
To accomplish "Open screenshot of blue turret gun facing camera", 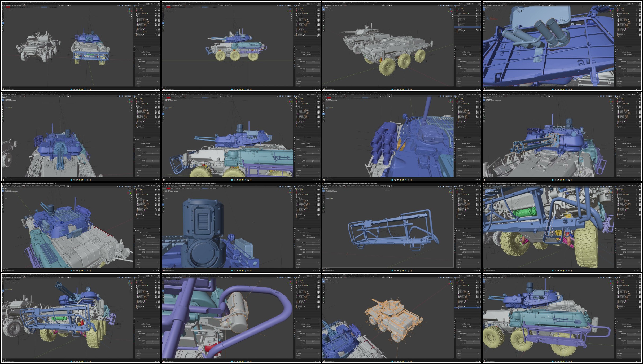I will point(81,137).
